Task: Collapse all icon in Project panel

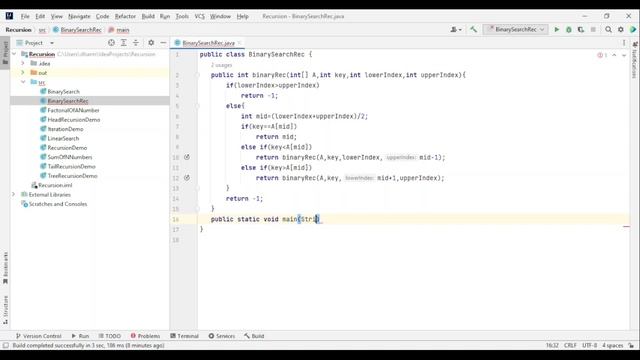Action: tap(136, 42)
